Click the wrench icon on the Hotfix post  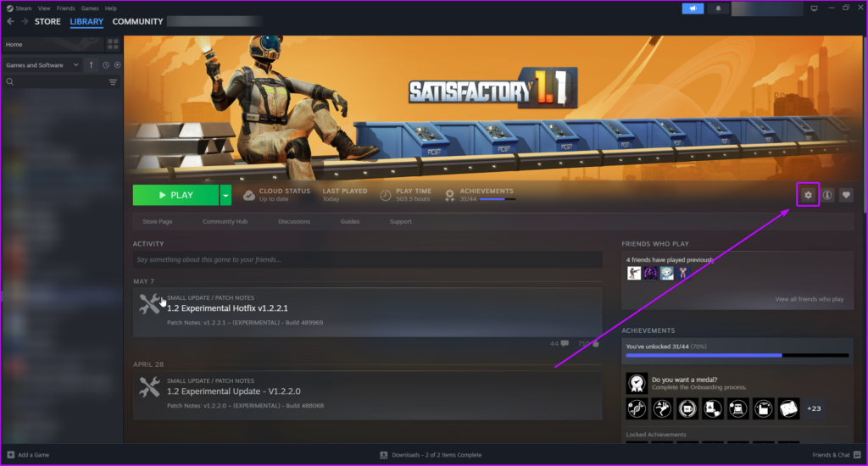pyautogui.click(x=149, y=304)
